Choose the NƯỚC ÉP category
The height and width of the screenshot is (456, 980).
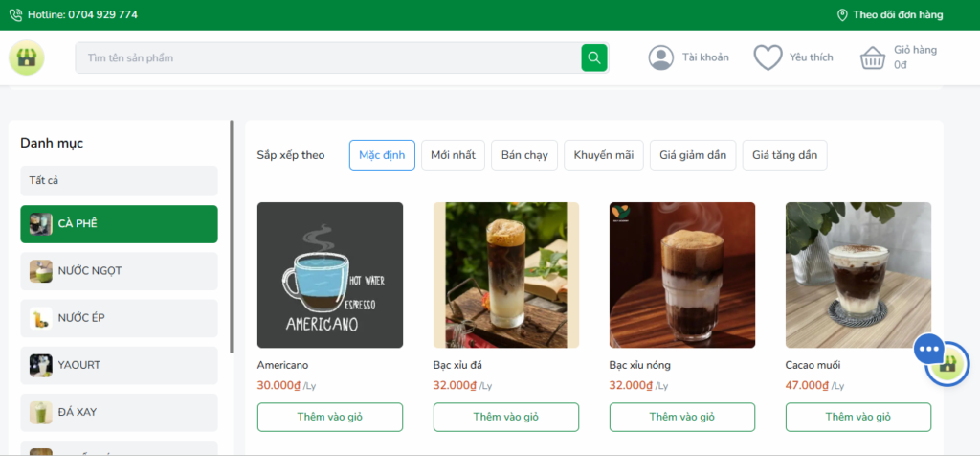119,318
